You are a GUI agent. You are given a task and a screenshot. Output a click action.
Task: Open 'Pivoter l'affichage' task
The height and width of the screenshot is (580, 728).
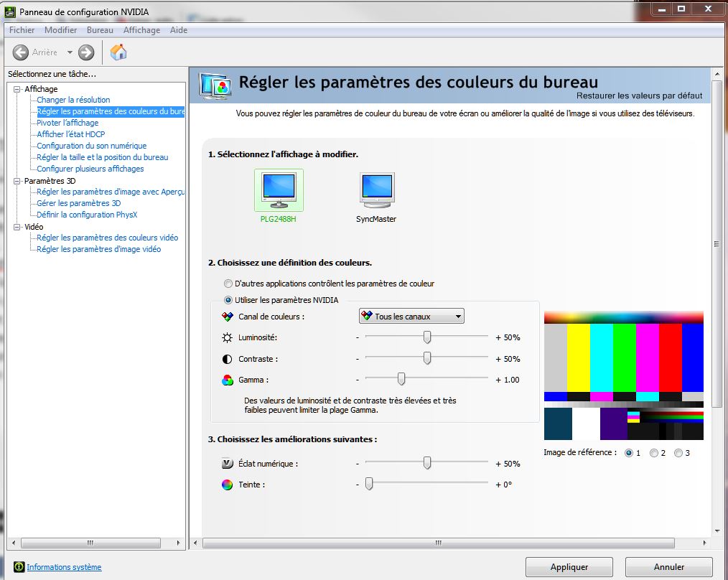coord(67,123)
